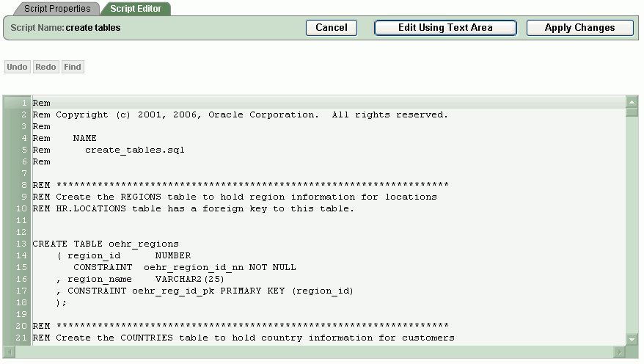This screenshot has width=644, height=364.
Task: Apply Changes to the script
Action: (x=579, y=28)
